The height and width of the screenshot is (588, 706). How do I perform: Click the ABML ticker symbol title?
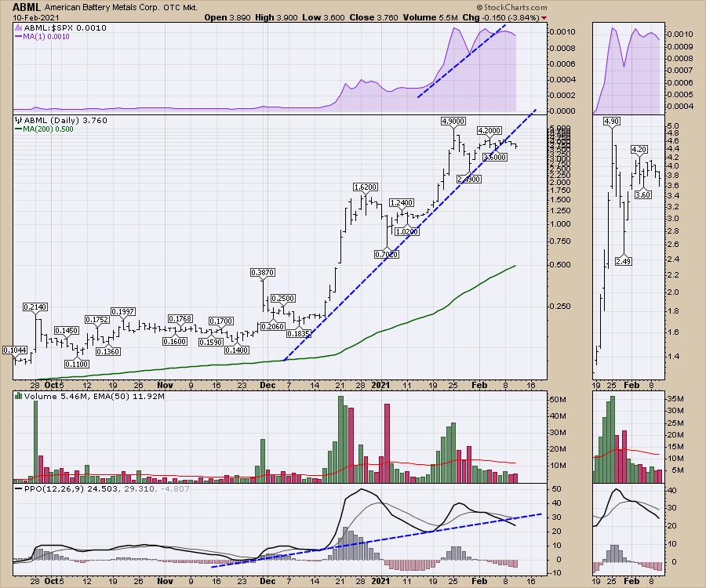pos(27,6)
